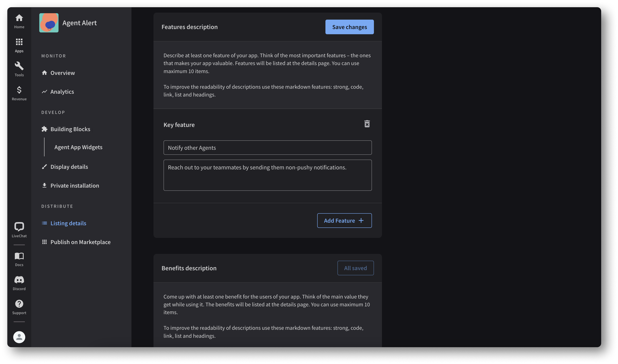Click the Building Blocks menu item

70,129
